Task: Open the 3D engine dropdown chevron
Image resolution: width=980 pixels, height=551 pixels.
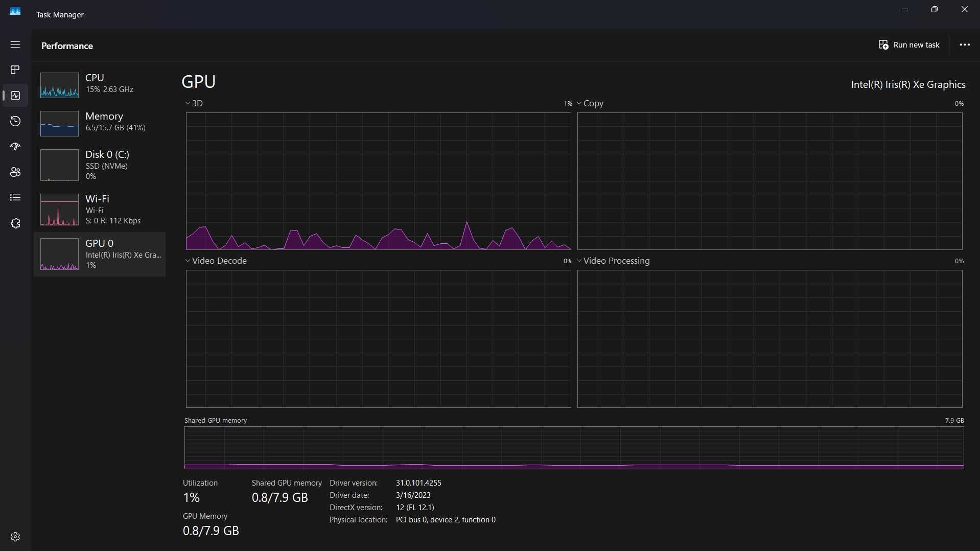Action: tap(188, 103)
